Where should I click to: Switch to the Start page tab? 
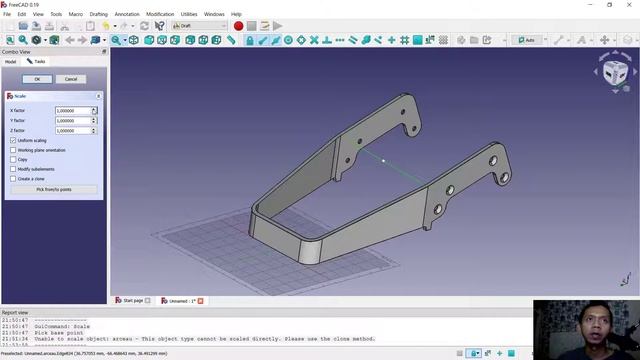(x=133, y=300)
